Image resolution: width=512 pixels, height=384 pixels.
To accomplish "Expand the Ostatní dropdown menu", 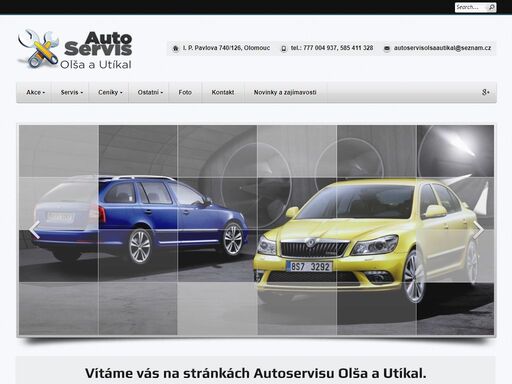I will tap(150, 92).
